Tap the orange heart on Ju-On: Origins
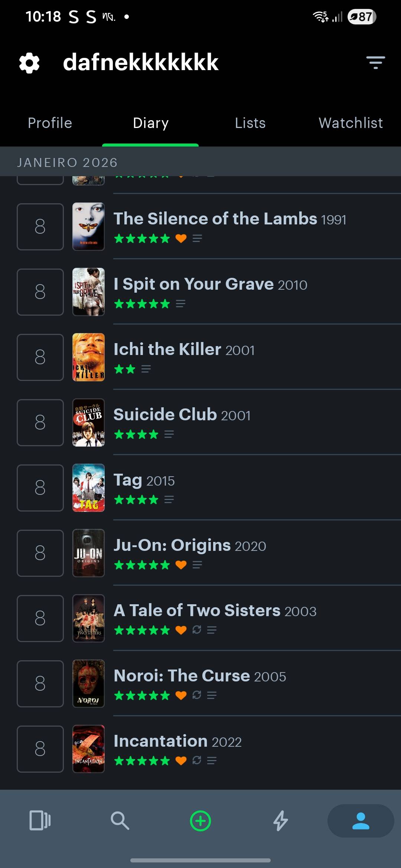Viewport: 401px width, 868px height. coord(181,565)
